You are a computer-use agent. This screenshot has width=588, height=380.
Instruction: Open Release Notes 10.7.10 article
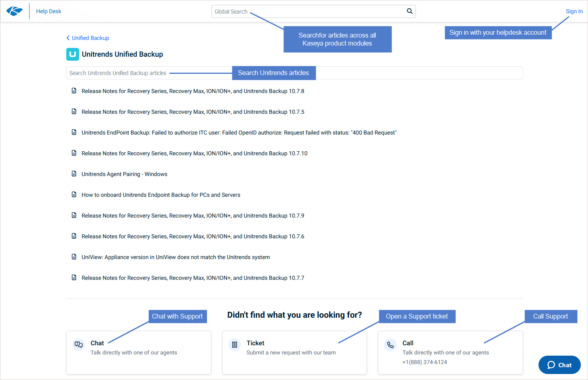[194, 153]
